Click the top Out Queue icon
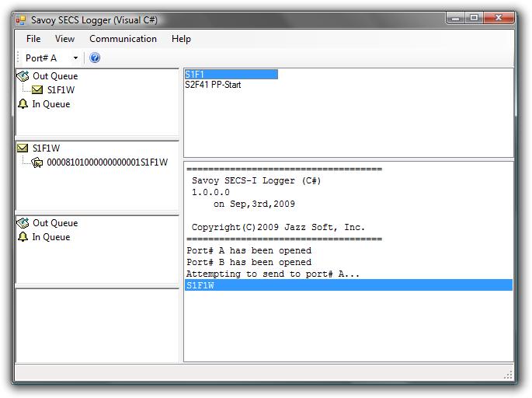The image size is (532, 398). point(23,76)
